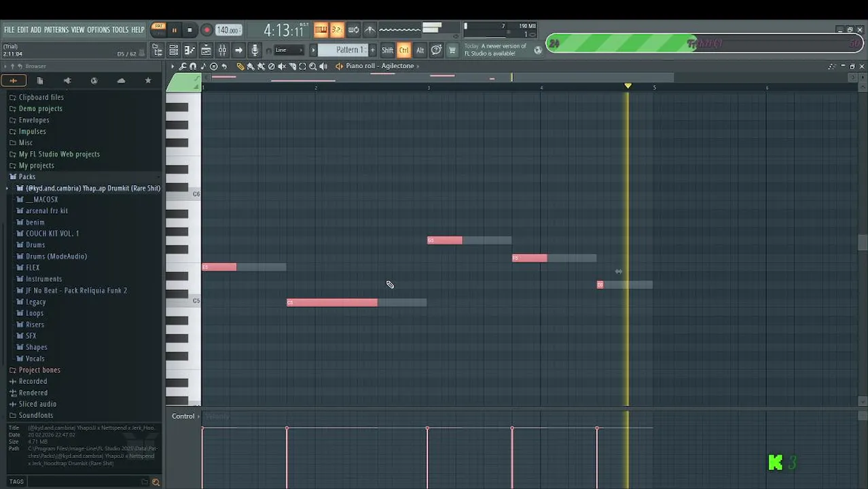Click the newer version available notice
The image size is (868, 489).
tap(495, 50)
